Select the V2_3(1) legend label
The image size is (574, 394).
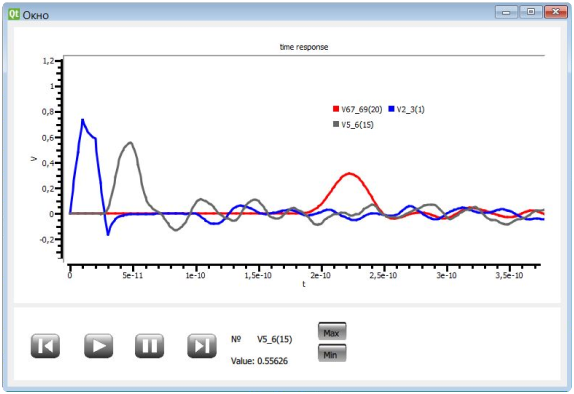tap(411, 109)
